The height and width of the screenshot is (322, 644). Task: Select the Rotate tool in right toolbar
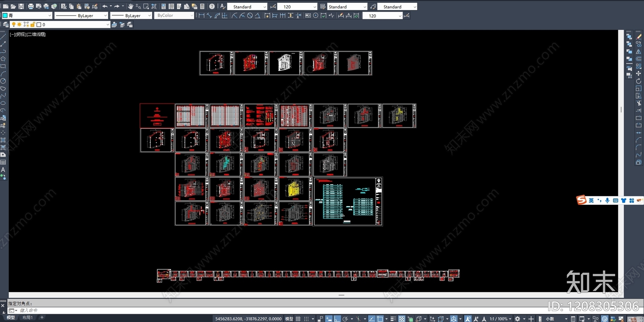[x=638, y=81]
